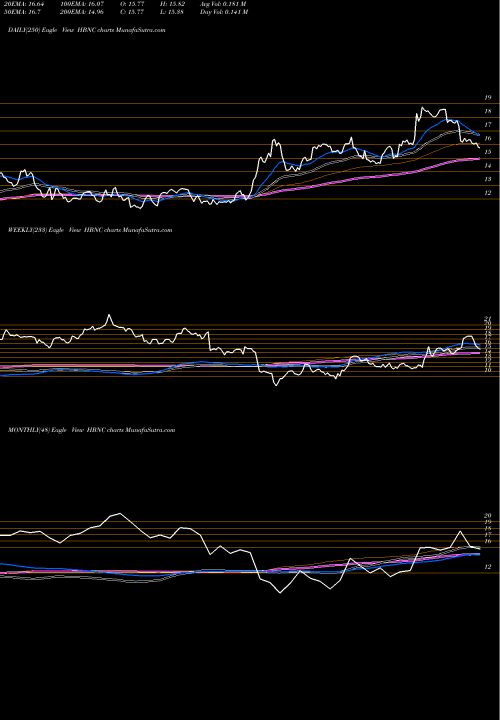500x720 pixels.
Task: Click the WEEKLY(283) Eagle View chart title
Action: [x=90, y=230]
